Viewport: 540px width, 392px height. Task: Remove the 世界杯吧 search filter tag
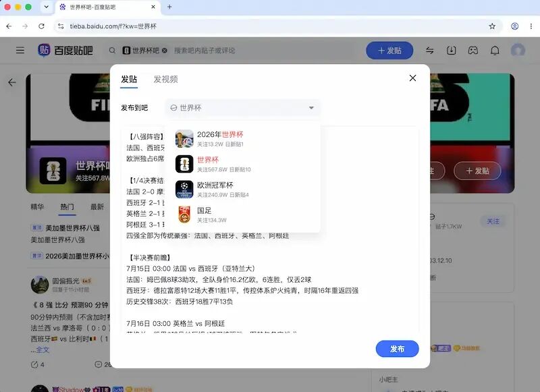[165, 51]
